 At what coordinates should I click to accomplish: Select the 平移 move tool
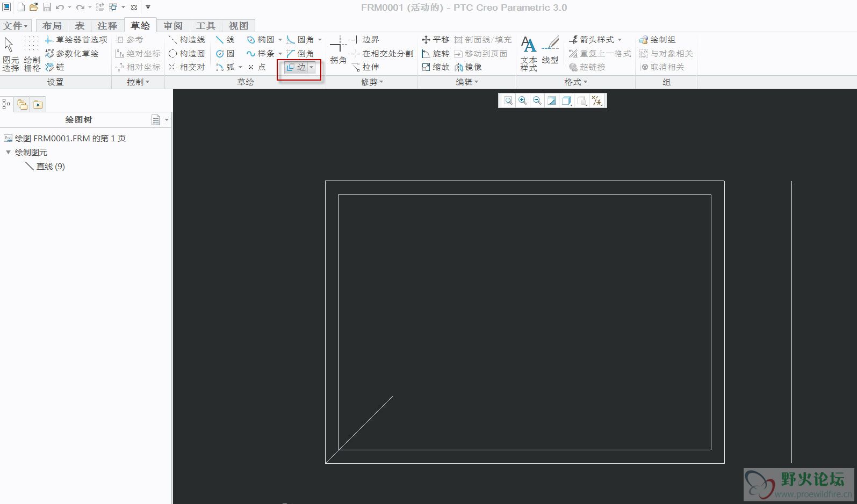pos(436,40)
